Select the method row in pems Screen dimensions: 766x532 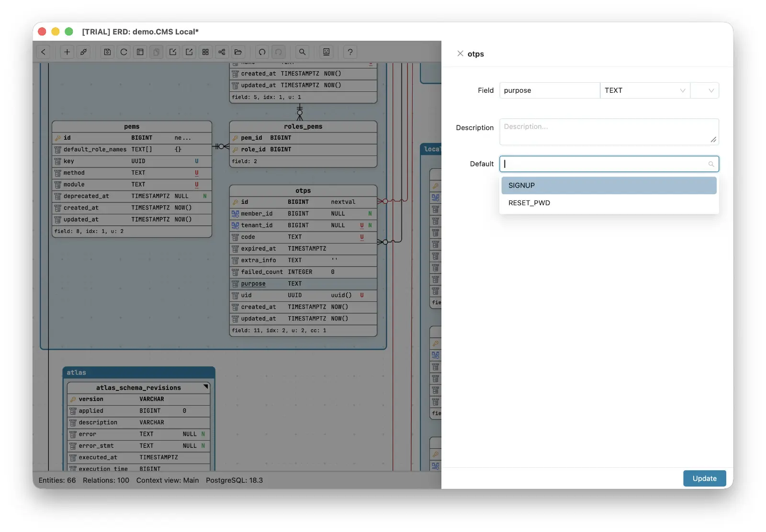132,173
